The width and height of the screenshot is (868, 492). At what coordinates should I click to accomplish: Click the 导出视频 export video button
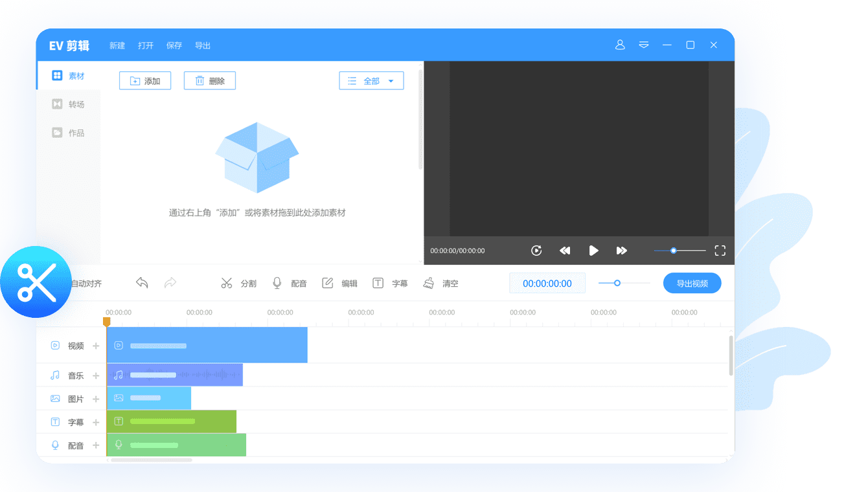coord(692,283)
